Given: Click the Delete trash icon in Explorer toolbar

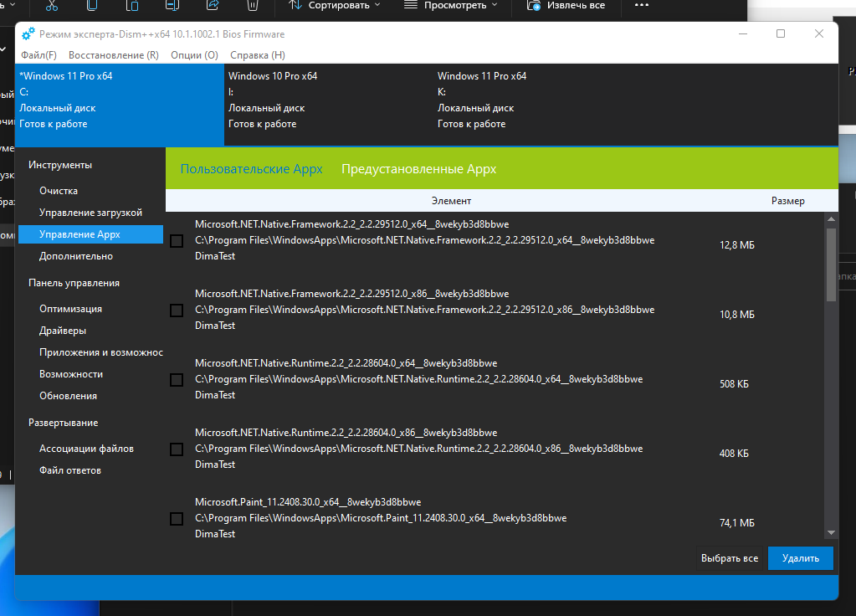Looking at the screenshot, I should pos(252,6).
